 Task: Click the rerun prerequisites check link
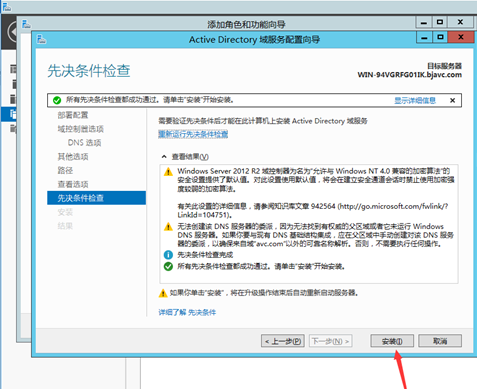tap(193, 134)
